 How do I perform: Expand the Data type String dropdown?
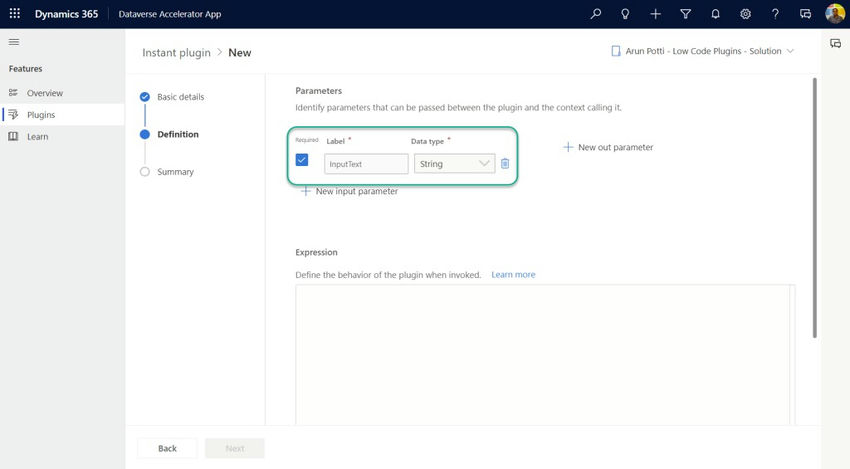(x=454, y=163)
